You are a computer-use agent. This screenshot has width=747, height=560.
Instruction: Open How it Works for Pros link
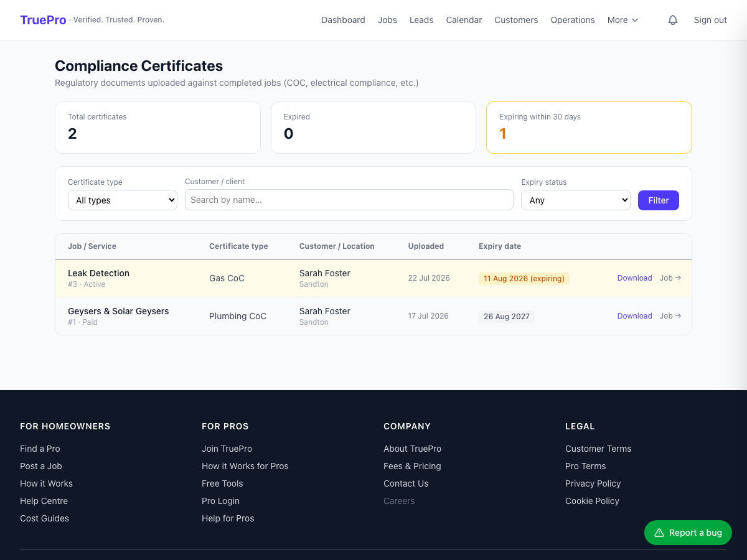[x=245, y=466]
